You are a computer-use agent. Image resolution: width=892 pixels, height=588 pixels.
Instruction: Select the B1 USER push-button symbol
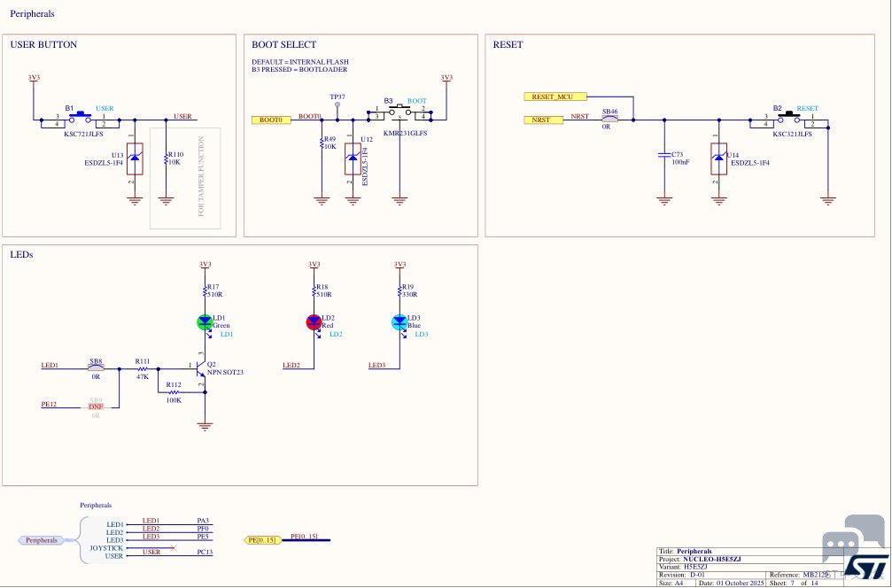(x=81, y=119)
